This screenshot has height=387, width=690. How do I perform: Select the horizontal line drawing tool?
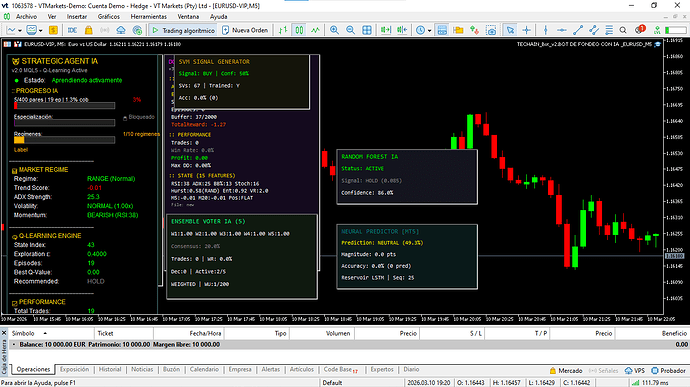coord(562,30)
